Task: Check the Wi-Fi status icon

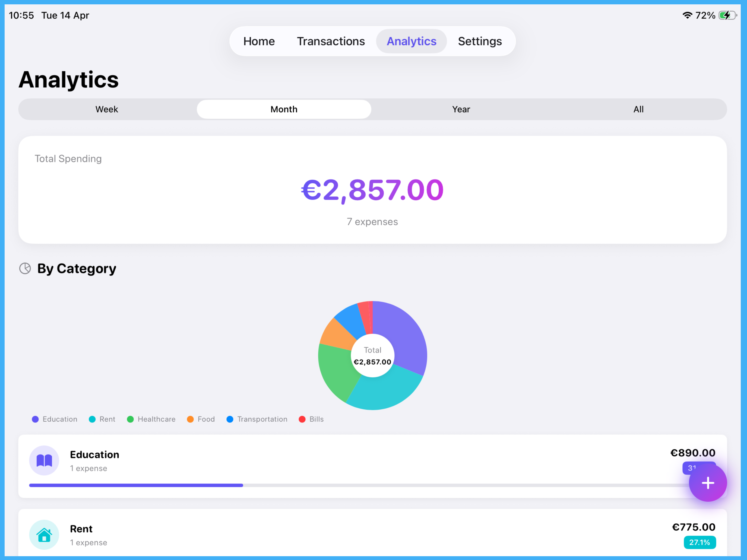Action: 687,15
